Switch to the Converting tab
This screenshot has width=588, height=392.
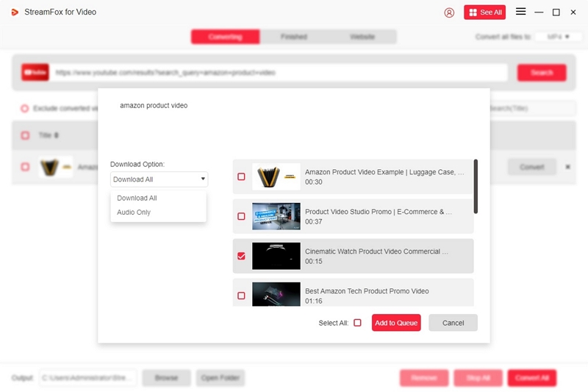pos(225,37)
